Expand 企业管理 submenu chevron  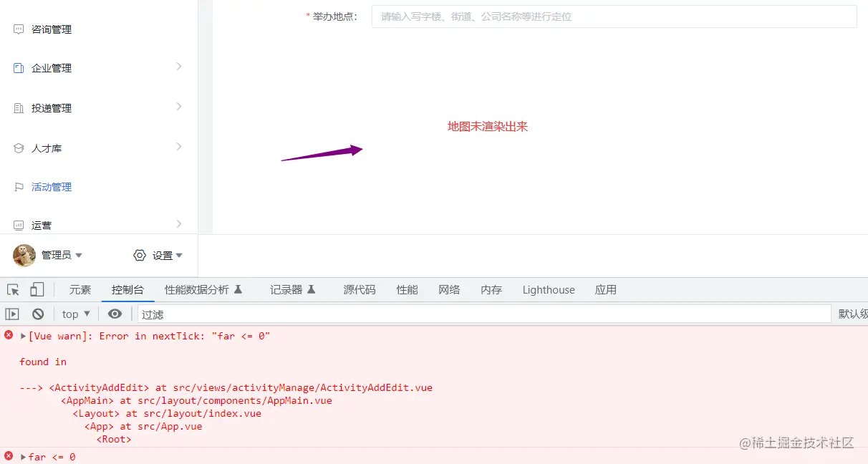[x=179, y=67]
